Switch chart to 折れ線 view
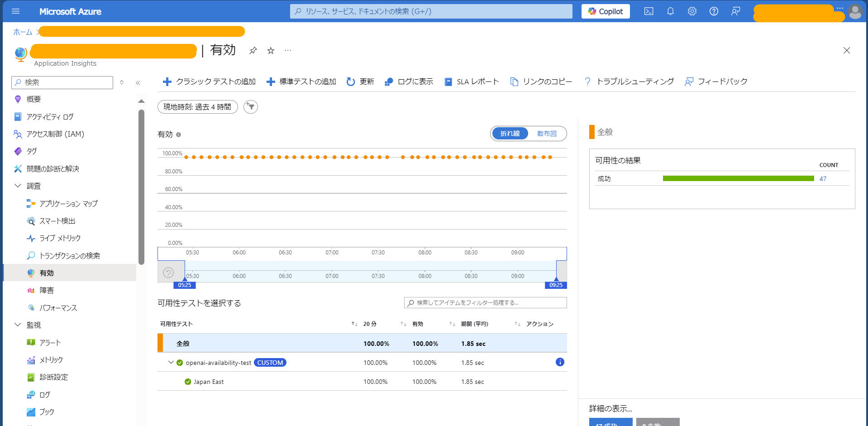The height and width of the screenshot is (426, 868). click(x=510, y=134)
